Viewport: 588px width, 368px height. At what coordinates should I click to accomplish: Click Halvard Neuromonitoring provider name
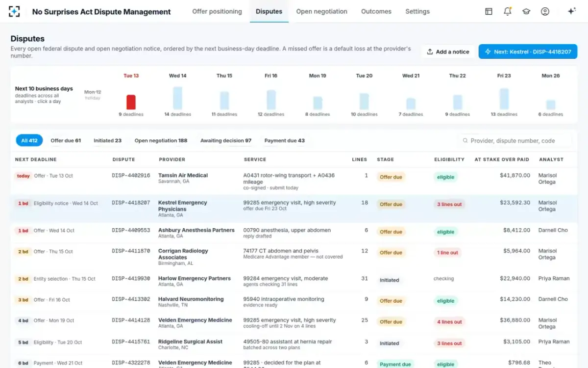(191, 299)
